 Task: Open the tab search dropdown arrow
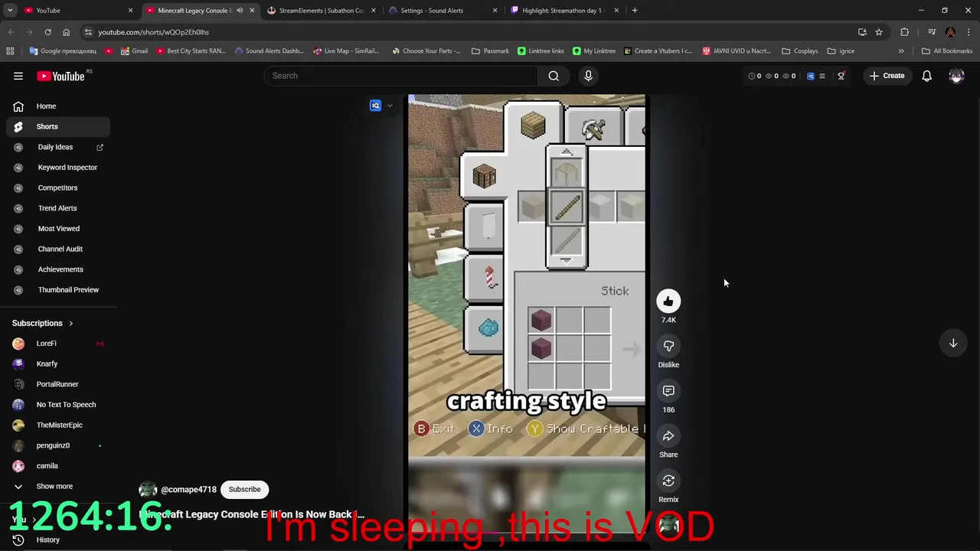click(10, 11)
